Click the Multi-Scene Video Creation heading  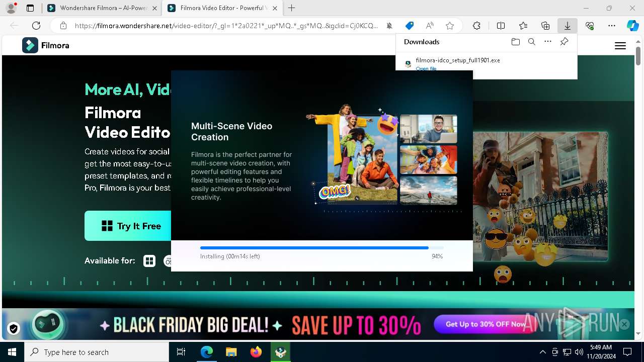coord(231,131)
